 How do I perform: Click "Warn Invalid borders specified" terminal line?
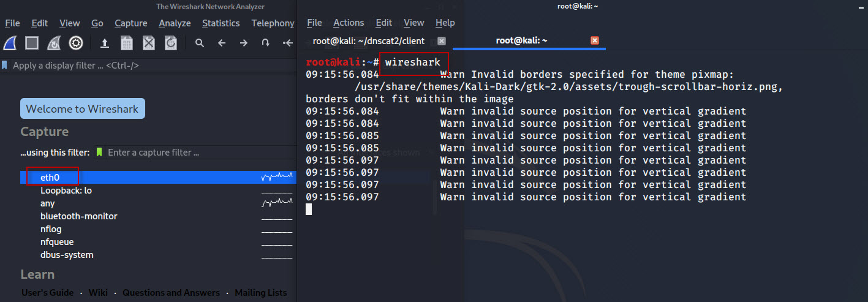coord(587,75)
